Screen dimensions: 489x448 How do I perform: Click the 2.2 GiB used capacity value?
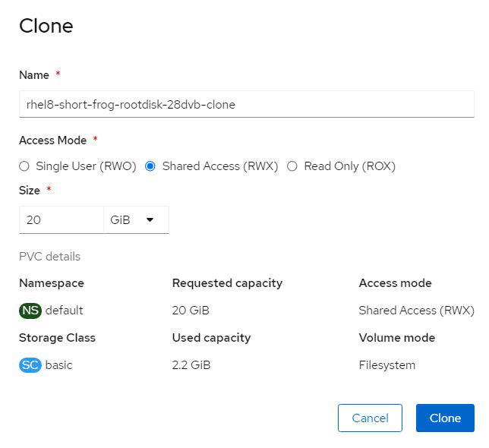coord(191,364)
